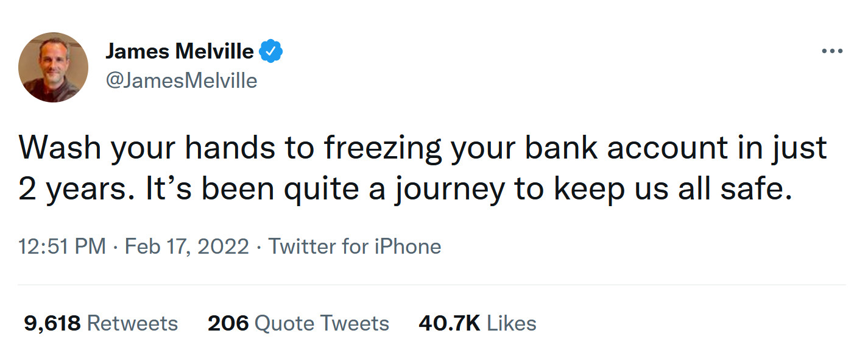Click the 40.7K likes count

pyautogui.click(x=449, y=323)
